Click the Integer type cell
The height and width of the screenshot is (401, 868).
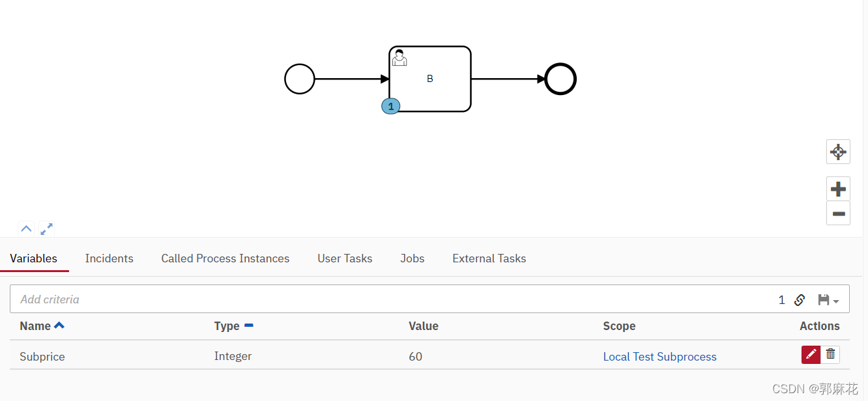click(x=233, y=356)
